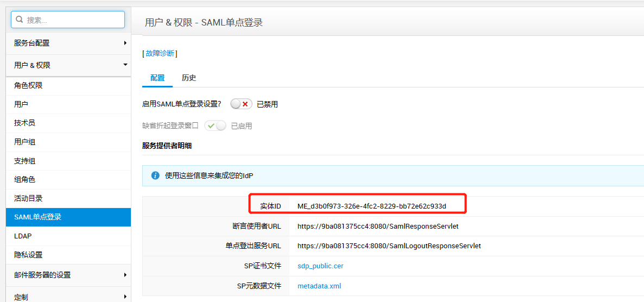Select LDAP in sidebar
The image size is (644, 302).
(23, 236)
